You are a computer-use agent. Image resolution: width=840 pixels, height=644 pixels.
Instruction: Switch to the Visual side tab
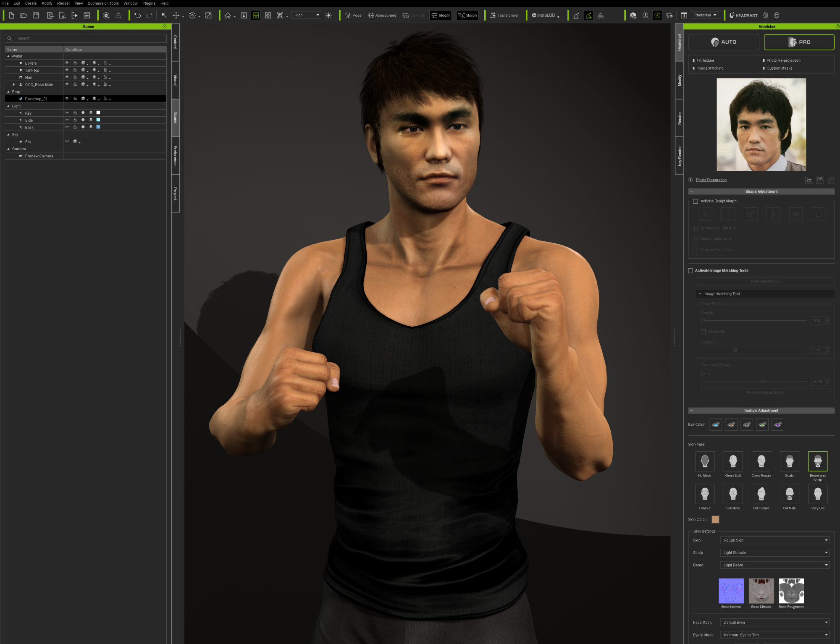pos(176,80)
